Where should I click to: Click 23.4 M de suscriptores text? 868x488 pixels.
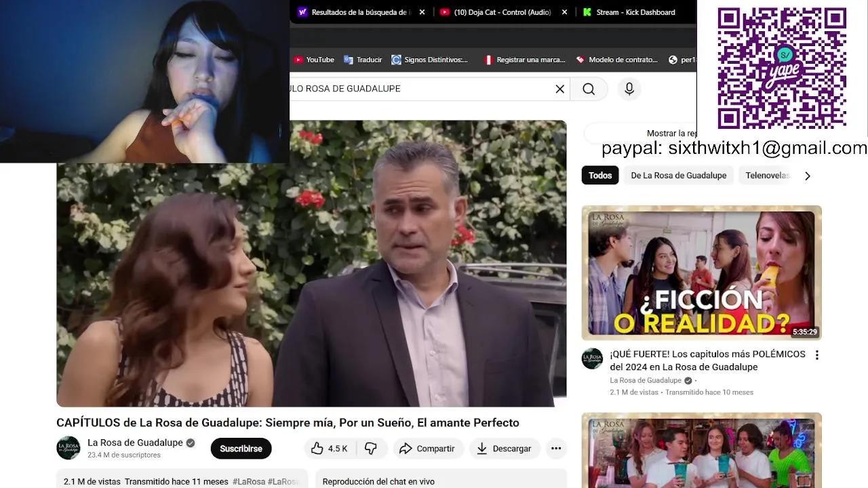(x=124, y=455)
